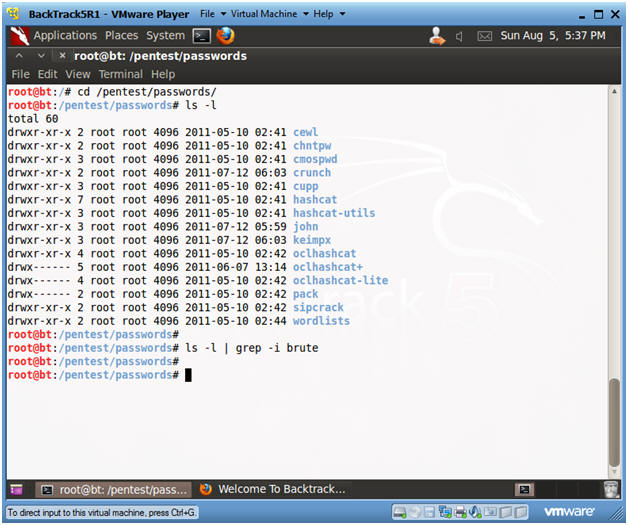Switch to the Welcome To Backtrack Firefox task
628x525 pixels.
tap(272, 489)
